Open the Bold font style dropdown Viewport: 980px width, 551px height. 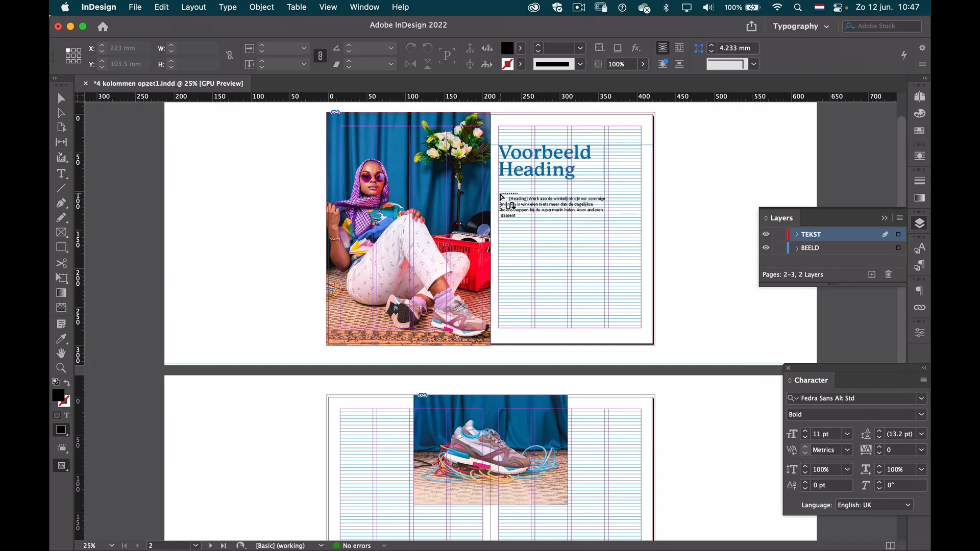[x=921, y=414]
